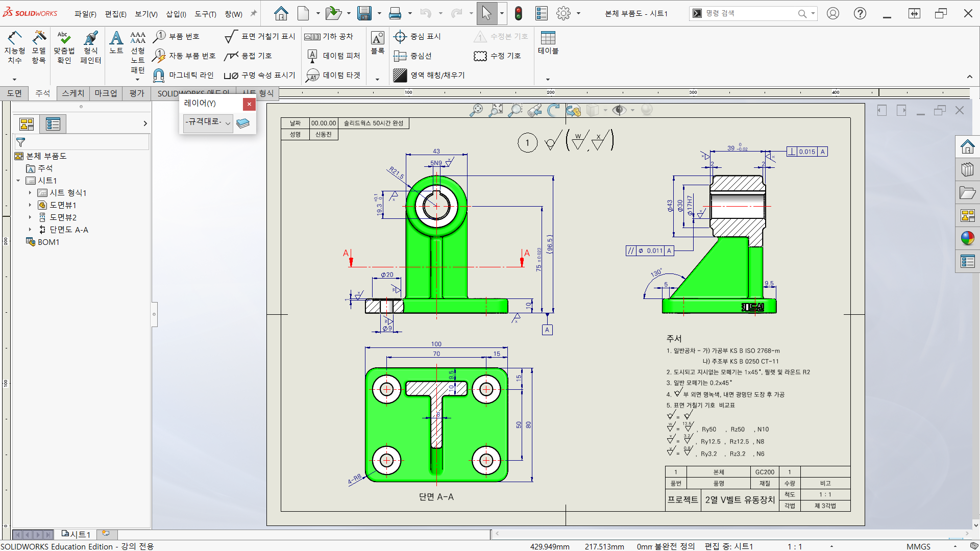
Task: Open the 삽입(I) menu
Action: click(x=176, y=14)
